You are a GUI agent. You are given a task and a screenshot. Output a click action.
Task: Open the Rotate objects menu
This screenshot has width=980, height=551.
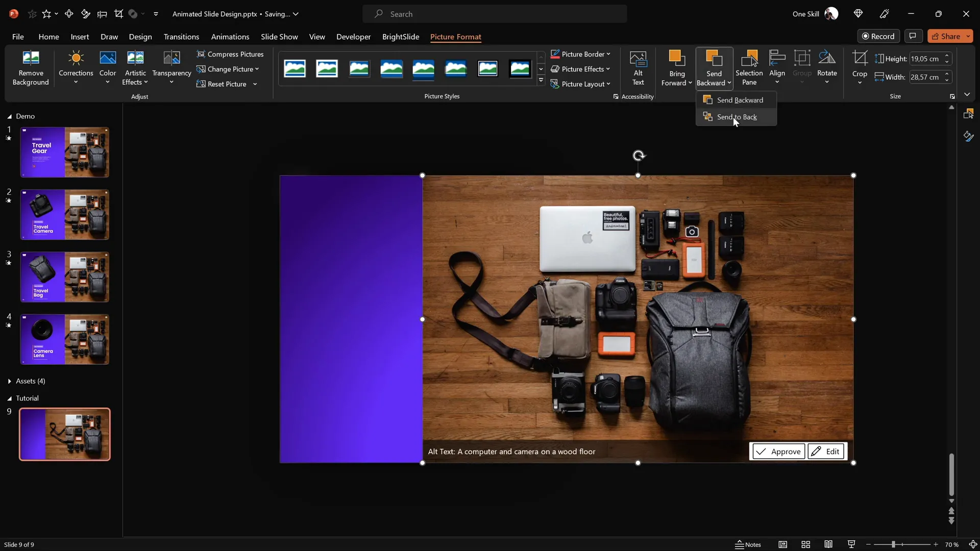click(x=827, y=67)
